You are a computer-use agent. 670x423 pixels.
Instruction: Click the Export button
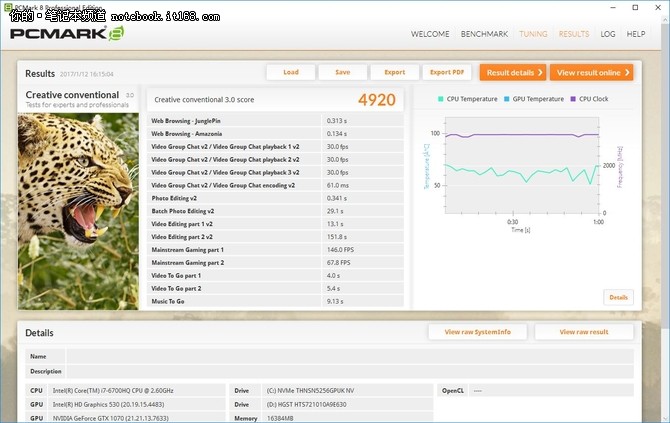pos(394,72)
